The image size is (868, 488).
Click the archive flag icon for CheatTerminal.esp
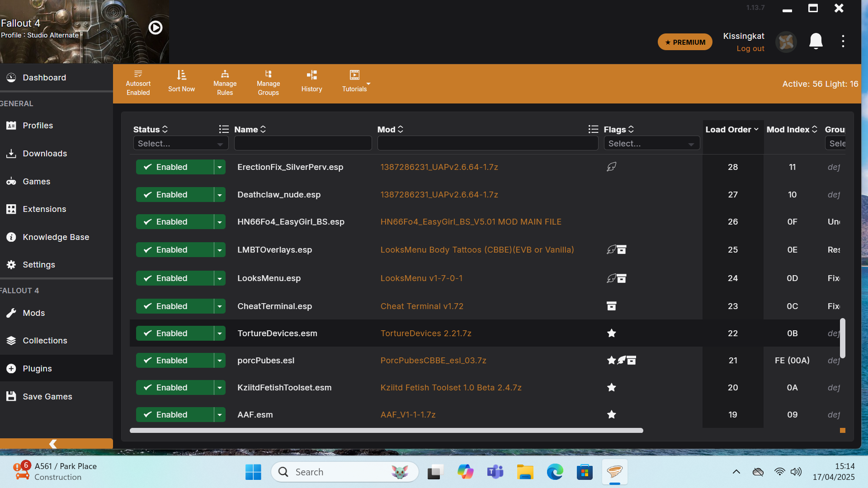(x=611, y=306)
